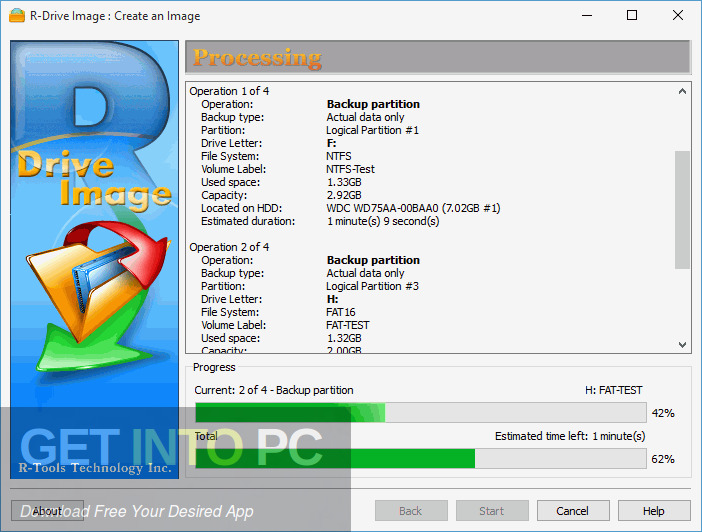702x532 pixels.
Task: Click the '62%' total percentage
Action: 663,459
